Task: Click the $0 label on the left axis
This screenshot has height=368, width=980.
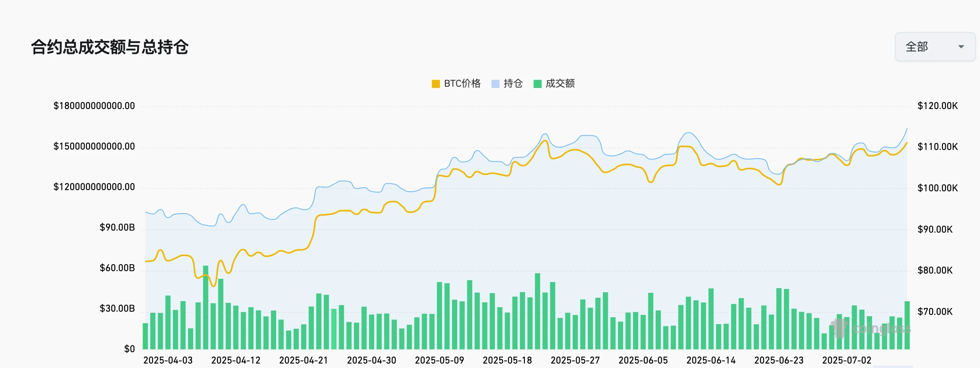Action: 129,349
